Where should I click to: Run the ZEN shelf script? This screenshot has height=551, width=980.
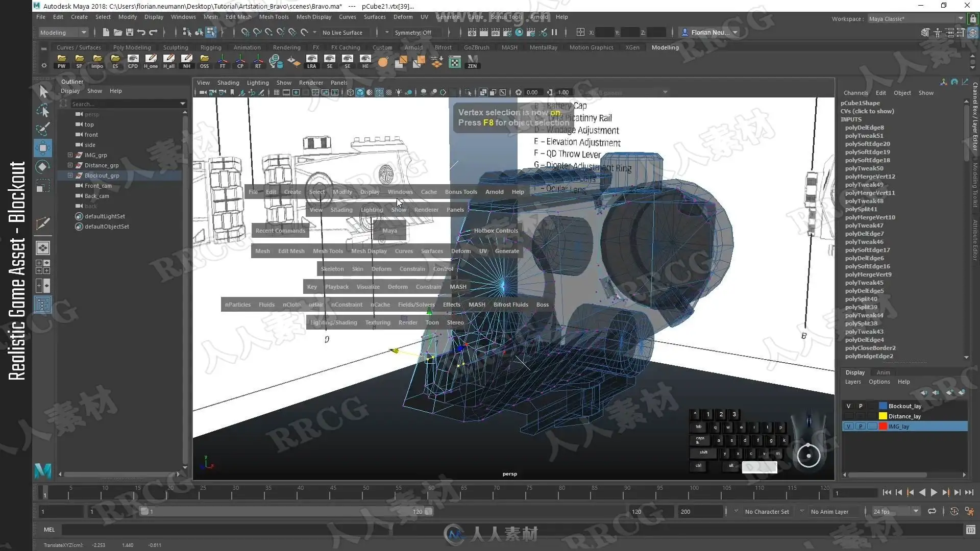(472, 62)
